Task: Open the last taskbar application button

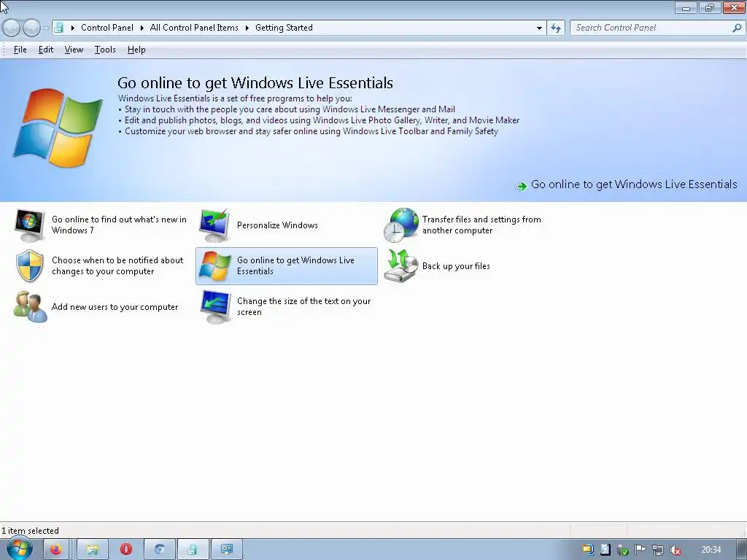Action: [x=227, y=550]
